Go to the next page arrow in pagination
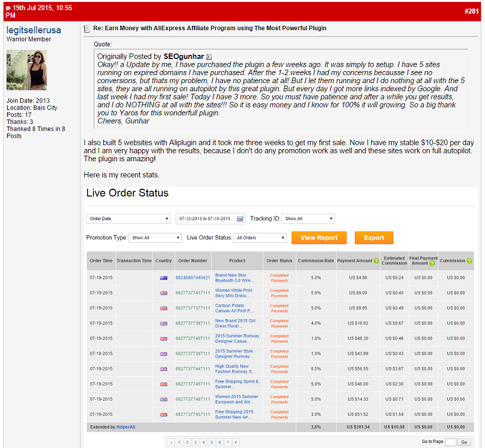485x448 pixels. pyautogui.click(x=236, y=442)
